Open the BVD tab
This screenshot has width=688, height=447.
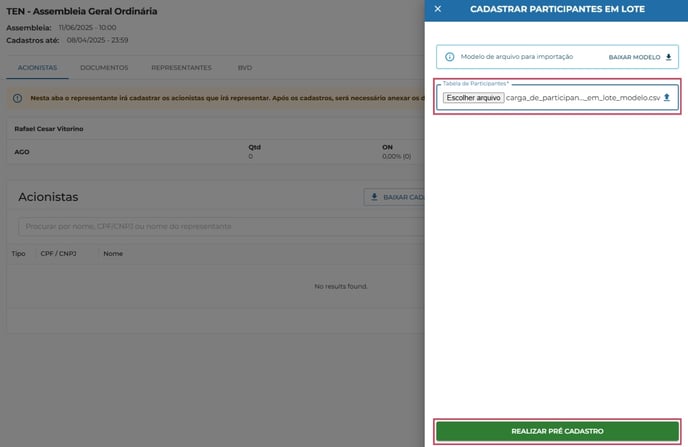click(x=244, y=68)
